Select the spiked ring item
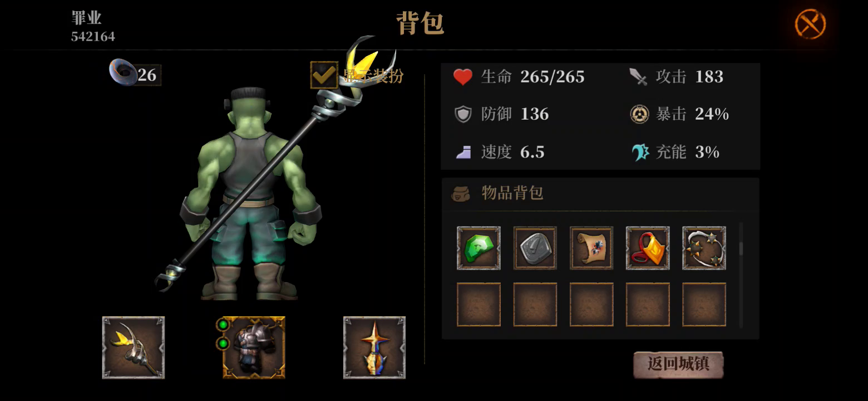This screenshot has height=401, width=868. (x=704, y=248)
